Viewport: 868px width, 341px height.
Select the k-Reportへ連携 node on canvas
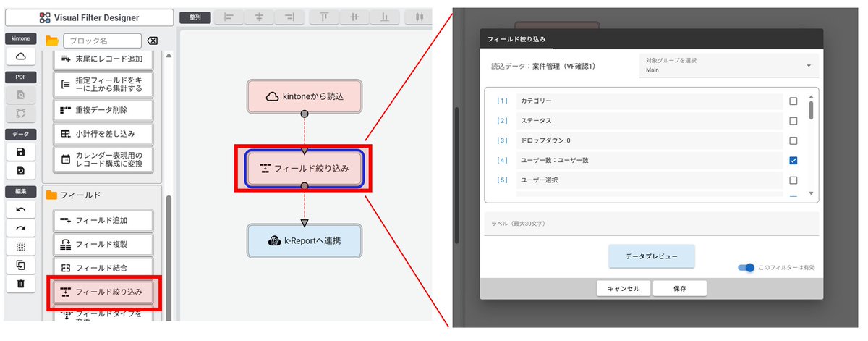[304, 241]
